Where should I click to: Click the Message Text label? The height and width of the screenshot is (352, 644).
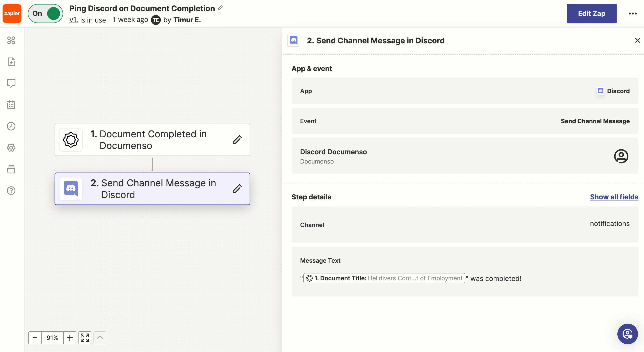320,261
